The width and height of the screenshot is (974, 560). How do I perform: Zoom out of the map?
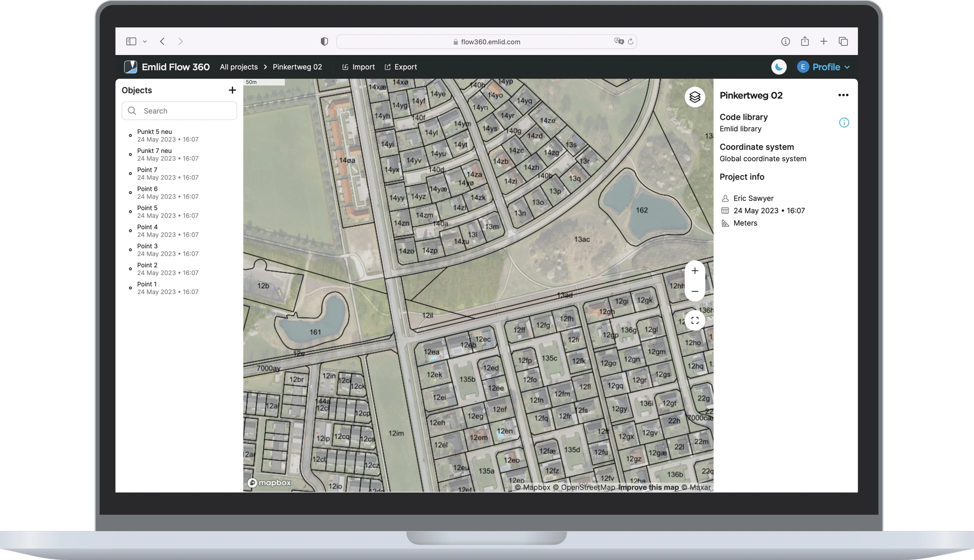coord(695,292)
